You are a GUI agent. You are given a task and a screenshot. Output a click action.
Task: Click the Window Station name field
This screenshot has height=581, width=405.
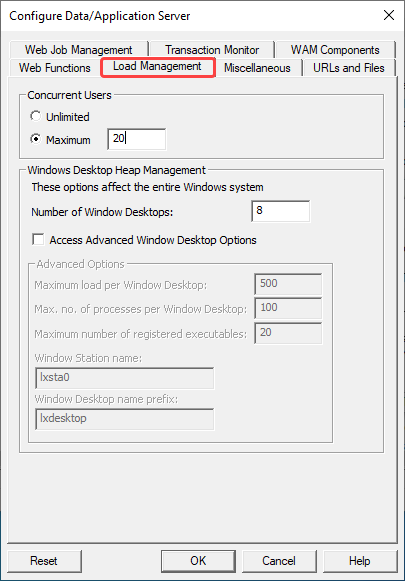[125, 378]
